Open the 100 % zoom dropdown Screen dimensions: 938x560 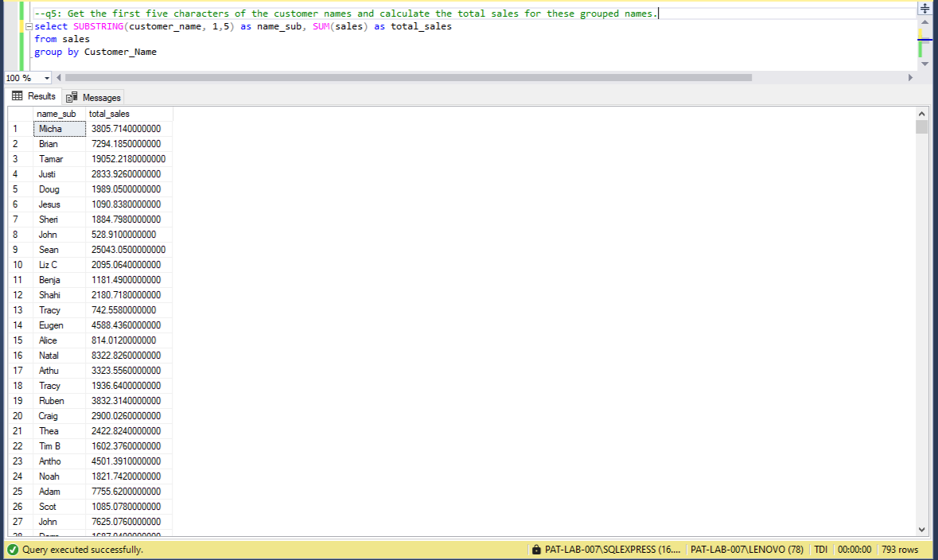[x=47, y=78]
